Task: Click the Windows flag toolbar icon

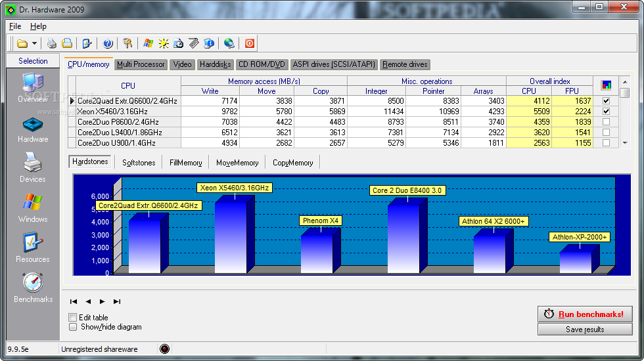Action: 149,43
